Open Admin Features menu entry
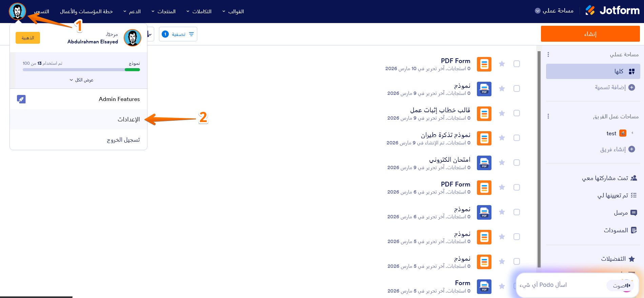Viewport: 644px width, 298px height. pyautogui.click(x=78, y=99)
